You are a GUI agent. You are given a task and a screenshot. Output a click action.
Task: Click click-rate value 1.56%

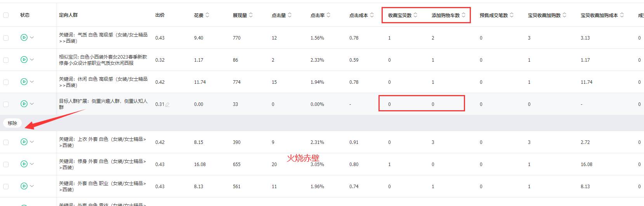(x=317, y=38)
